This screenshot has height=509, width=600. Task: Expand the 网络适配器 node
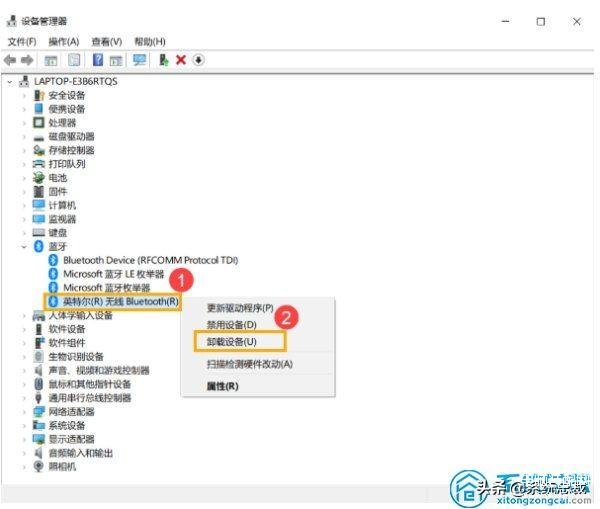click(24, 412)
